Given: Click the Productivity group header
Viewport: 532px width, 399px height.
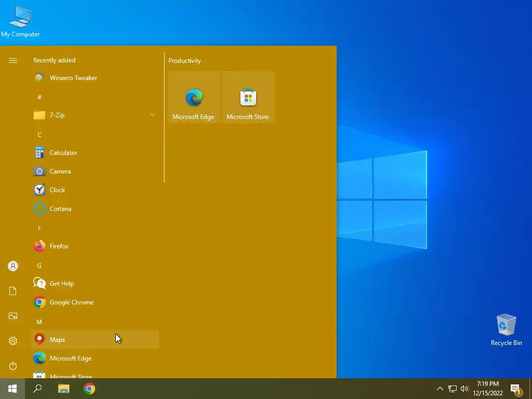Looking at the screenshot, I should [x=184, y=61].
